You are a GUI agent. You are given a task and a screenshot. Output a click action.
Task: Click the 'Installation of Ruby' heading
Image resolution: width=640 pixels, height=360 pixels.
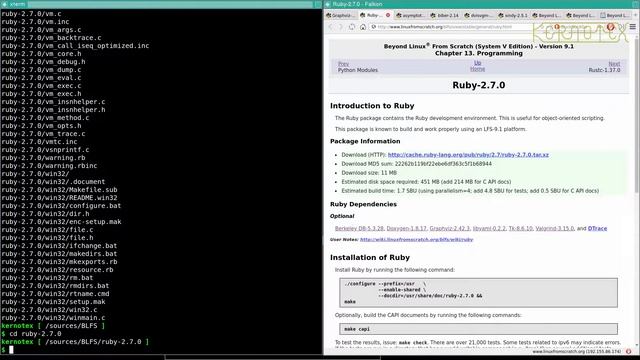click(370, 258)
